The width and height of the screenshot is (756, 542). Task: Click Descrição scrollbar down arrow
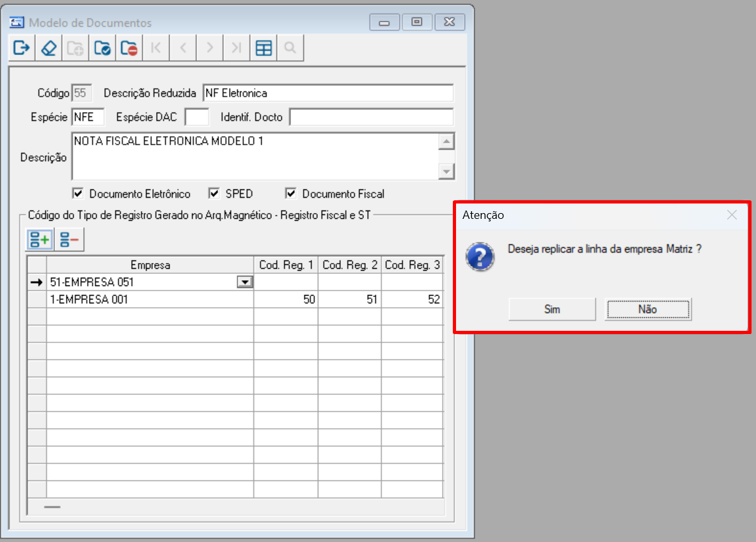pyautogui.click(x=446, y=171)
